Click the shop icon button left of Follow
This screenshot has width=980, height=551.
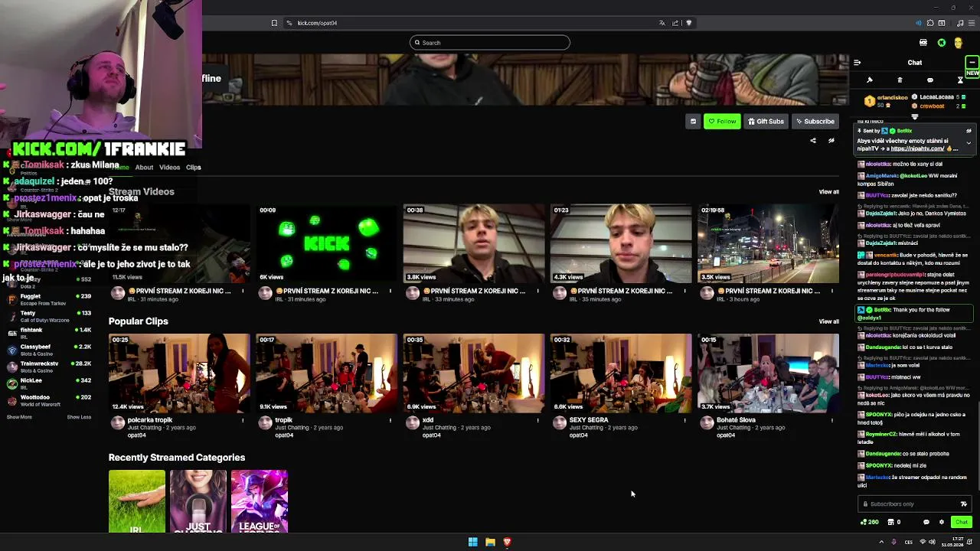693,121
